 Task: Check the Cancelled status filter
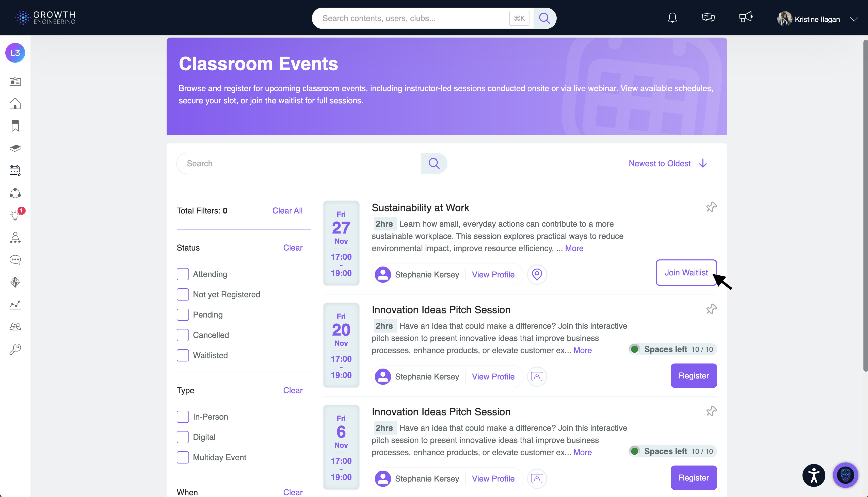pyautogui.click(x=183, y=335)
